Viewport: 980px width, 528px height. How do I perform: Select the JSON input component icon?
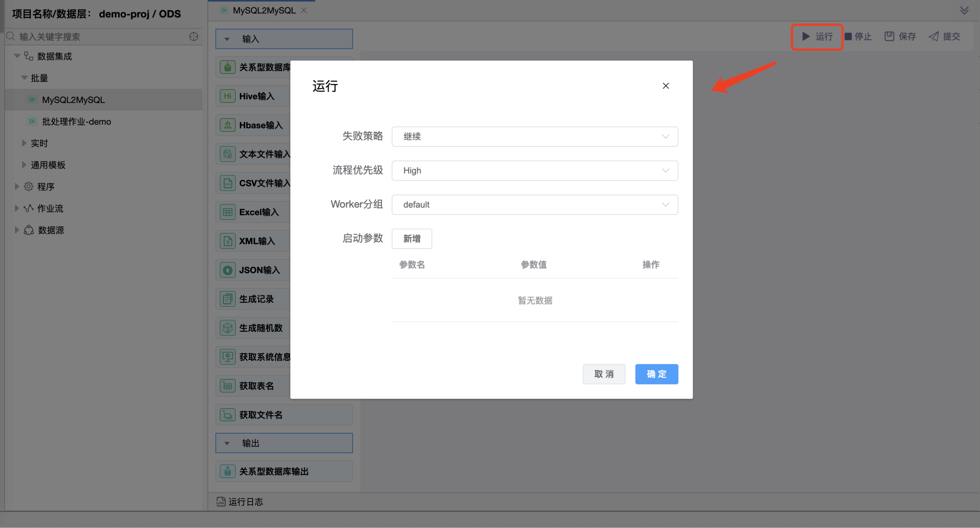[227, 270]
